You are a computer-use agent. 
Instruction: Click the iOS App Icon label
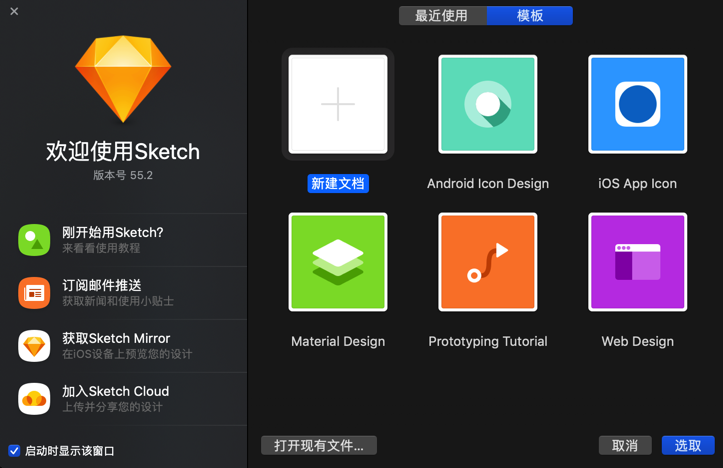[x=638, y=184]
